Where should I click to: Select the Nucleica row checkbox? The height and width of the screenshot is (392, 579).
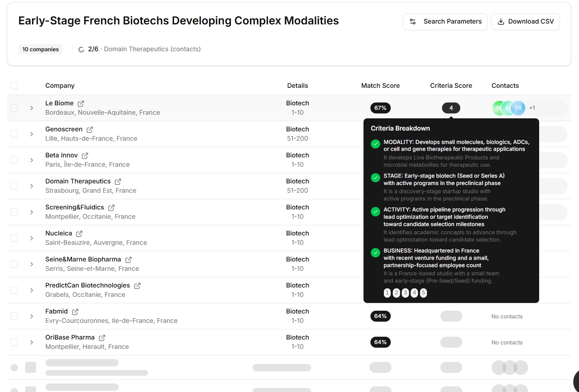14,238
